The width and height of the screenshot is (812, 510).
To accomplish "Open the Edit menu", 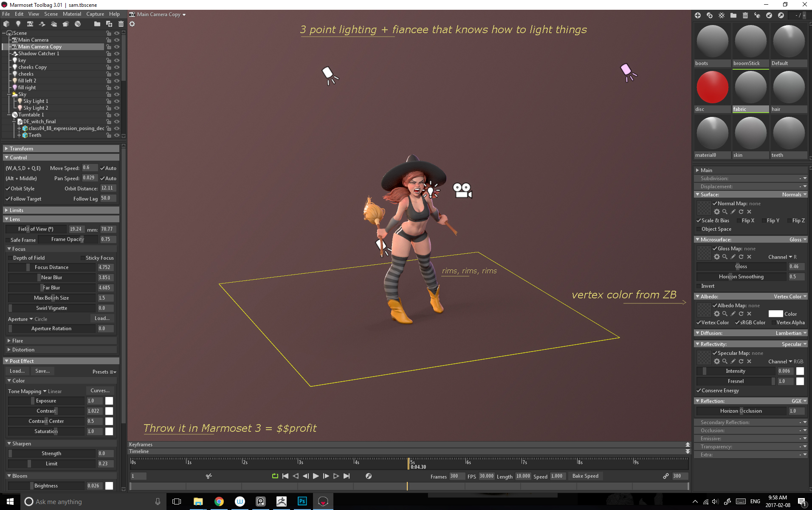I will click(x=19, y=14).
